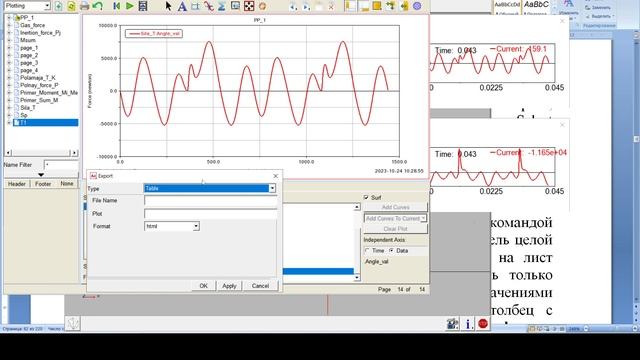The height and width of the screenshot is (360, 640).
Task: Open the Plotting mode dropdown
Action: pos(27,6)
